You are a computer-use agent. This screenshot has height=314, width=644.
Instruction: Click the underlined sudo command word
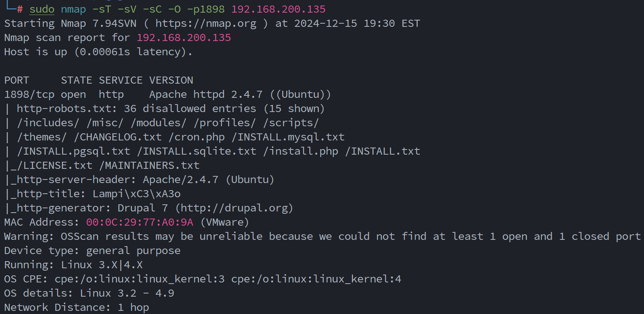tap(42, 9)
